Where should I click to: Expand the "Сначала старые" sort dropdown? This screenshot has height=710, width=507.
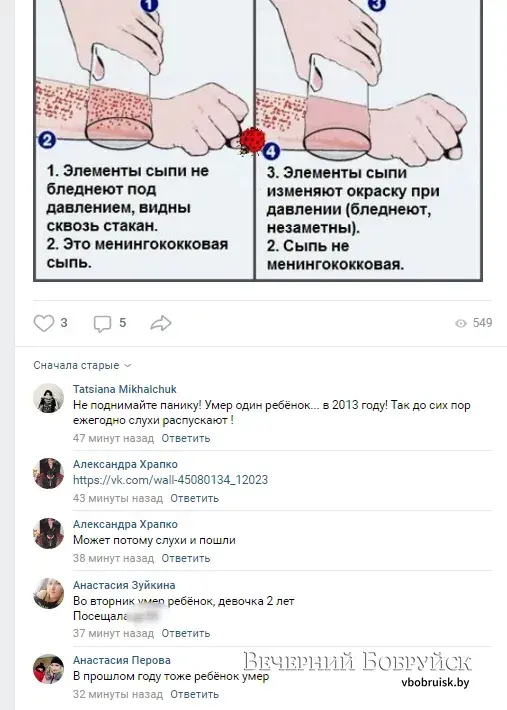point(82,365)
